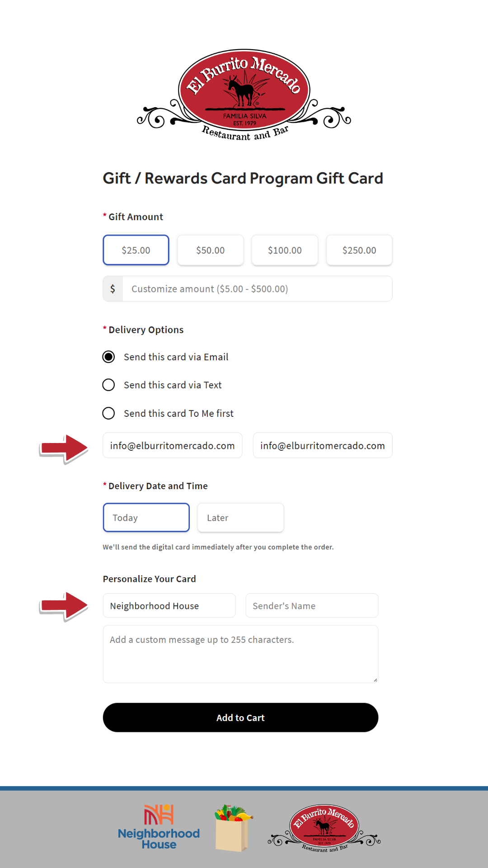Switch delivery time to Later
This screenshot has width=488, height=868.
pos(240,518)
